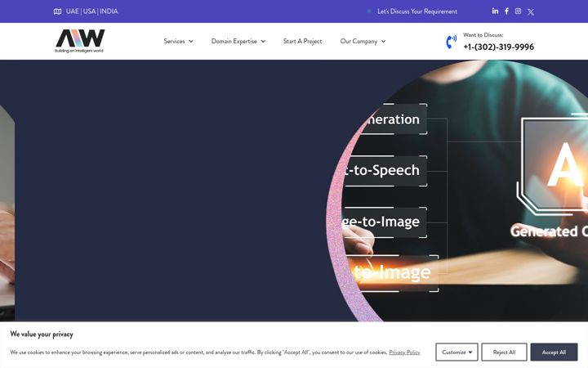Click the UAE | USA | INDIA text
The image size is (588, 368).
pos(91,11)
